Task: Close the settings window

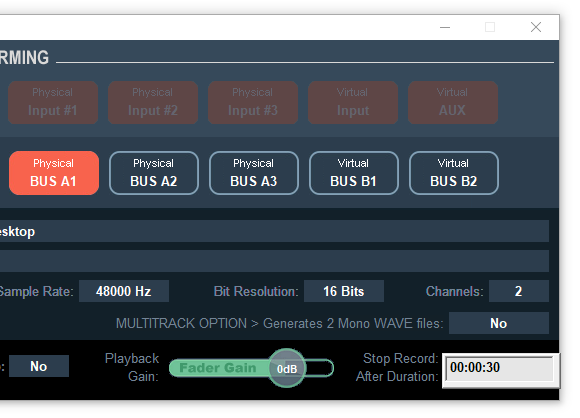Action: 536,27
